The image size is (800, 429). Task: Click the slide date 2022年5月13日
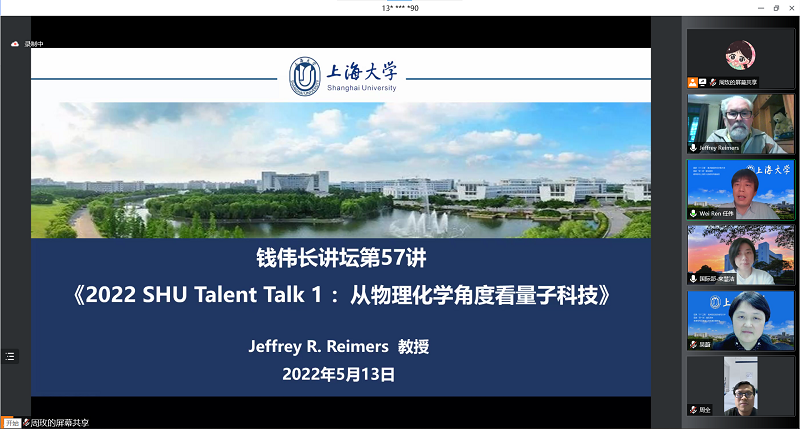click(x=339, y=374)
